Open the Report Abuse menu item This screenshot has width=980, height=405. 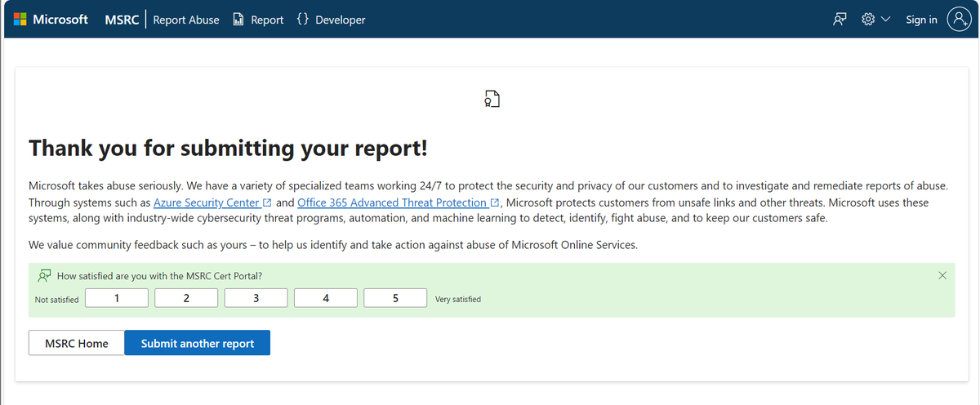point(186,20)
